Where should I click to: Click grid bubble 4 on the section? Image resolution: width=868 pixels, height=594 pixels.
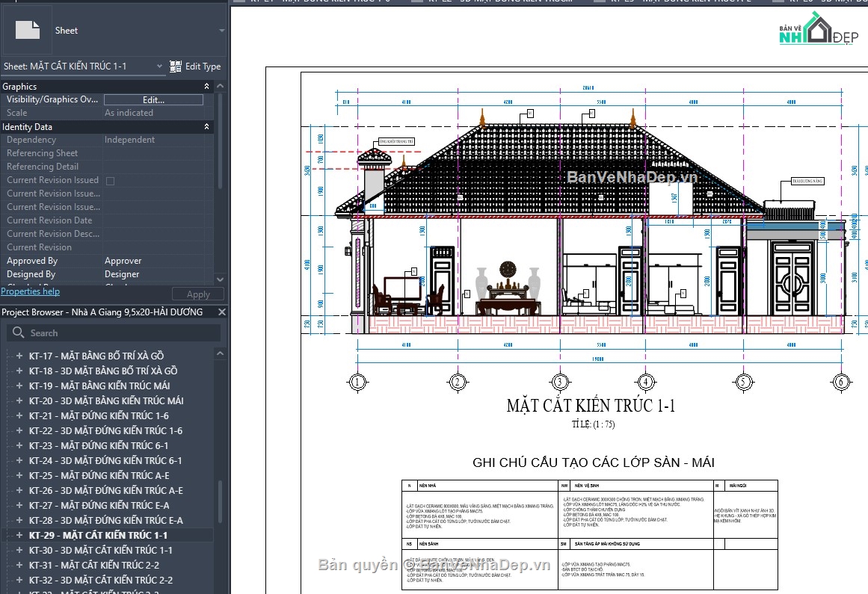click(x=645, y=382)
